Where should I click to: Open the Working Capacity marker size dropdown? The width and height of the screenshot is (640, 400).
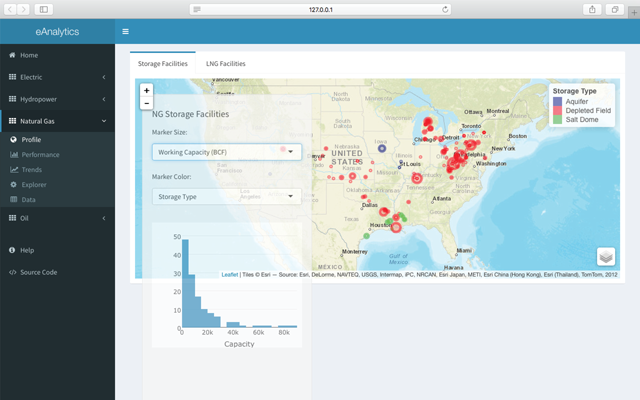coord(226,152)
